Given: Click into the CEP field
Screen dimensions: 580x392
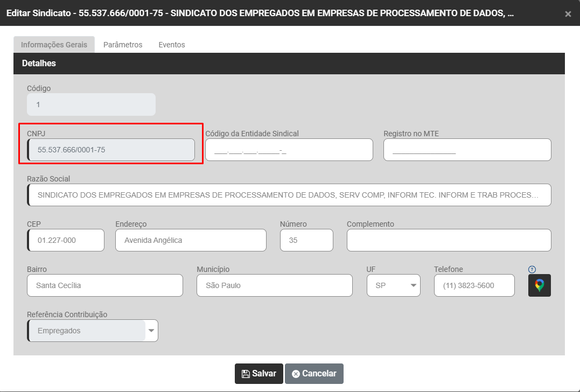Looking at the screenshot, I should coord(66,240).
